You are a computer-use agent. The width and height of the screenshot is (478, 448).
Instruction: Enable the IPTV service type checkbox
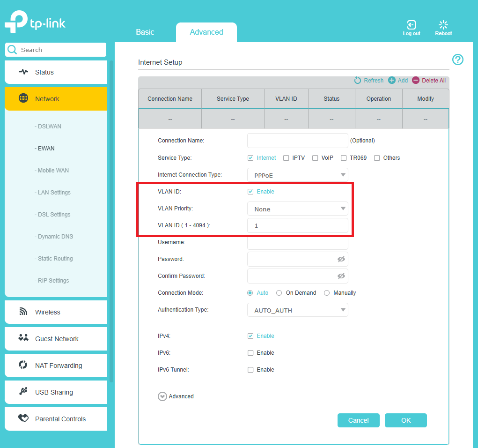(x=286, y=158)
